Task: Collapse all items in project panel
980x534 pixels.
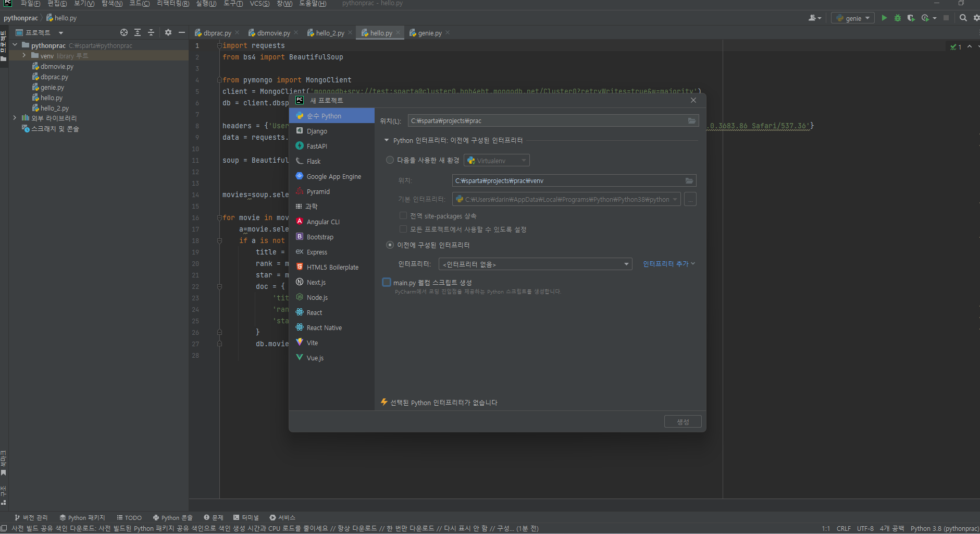Action: tap(151, 32)
